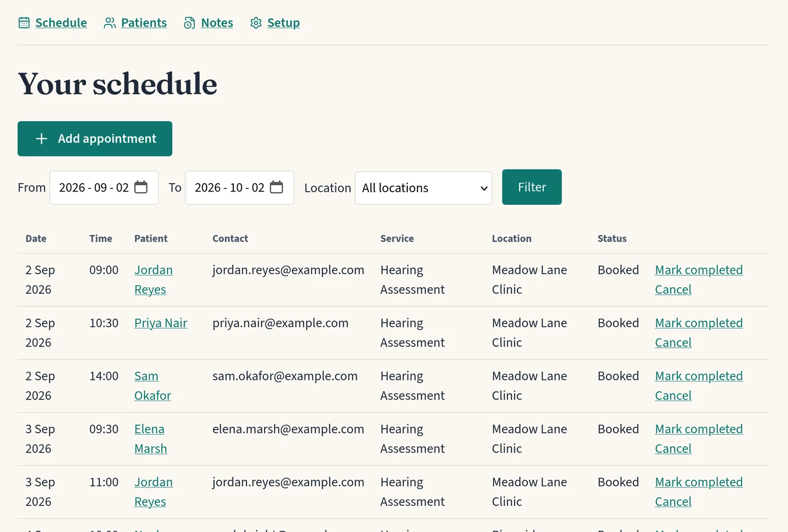Click Booked status in Priya Nair row

(x=618, y=323)
